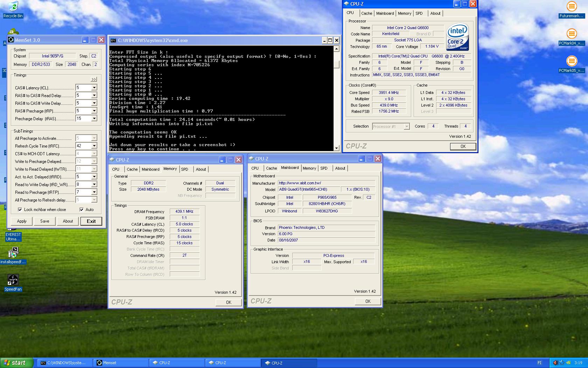588x368 pixels.
Task: Open About tab in top CPU-Z window
Action: pos(435,13)
